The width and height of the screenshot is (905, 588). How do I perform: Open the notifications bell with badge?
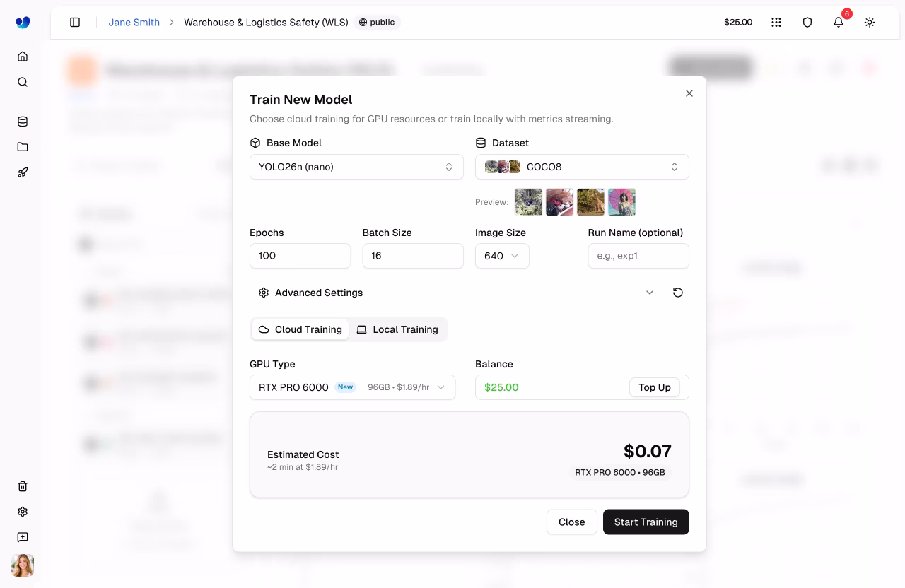click(839, 22)
